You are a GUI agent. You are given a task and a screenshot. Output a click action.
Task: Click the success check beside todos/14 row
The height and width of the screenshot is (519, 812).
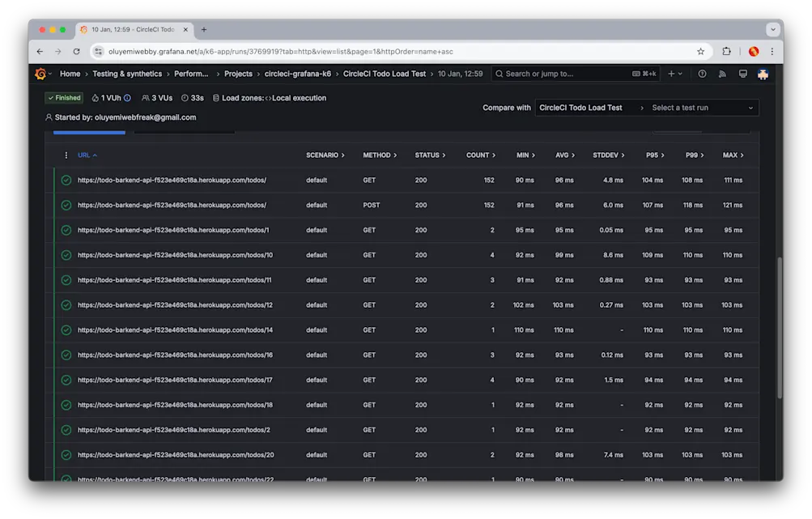pos(66,330)
